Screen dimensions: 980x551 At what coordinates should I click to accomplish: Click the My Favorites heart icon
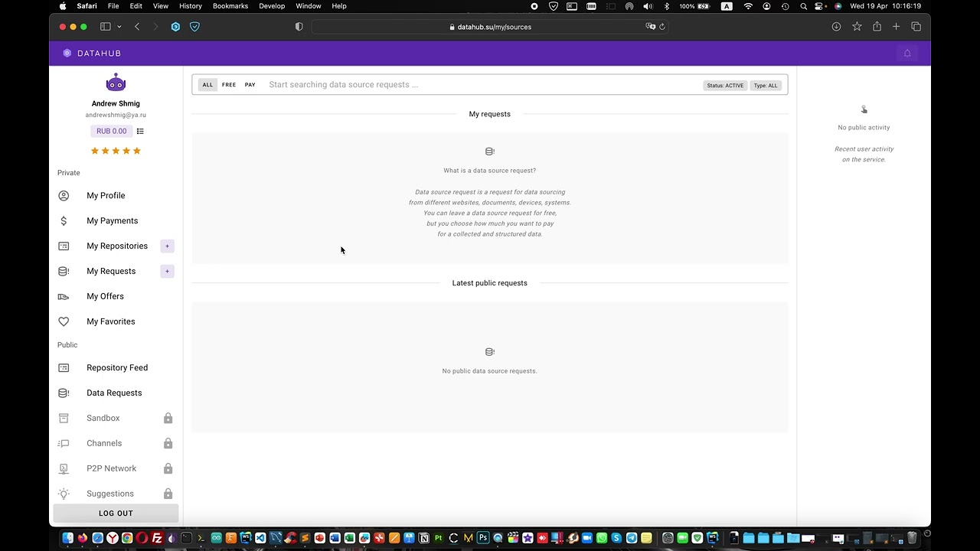point(64,321)
